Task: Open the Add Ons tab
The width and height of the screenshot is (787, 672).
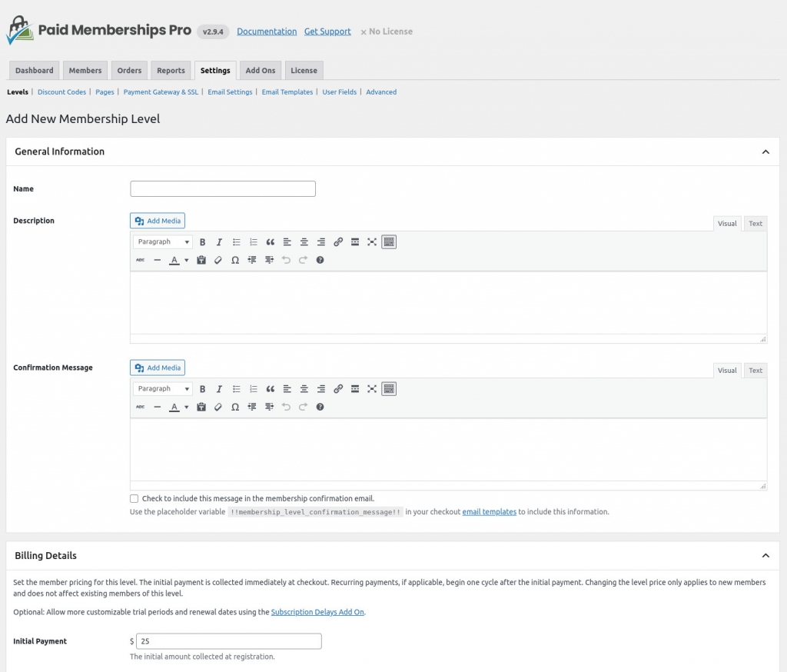Action: pos(260,70)
